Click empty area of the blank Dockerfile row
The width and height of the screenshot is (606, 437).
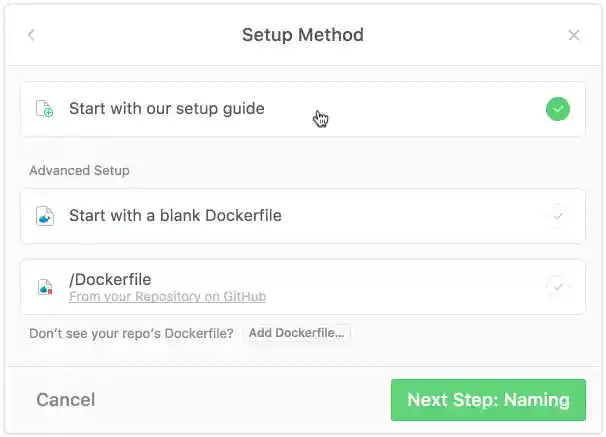(420, 216)
